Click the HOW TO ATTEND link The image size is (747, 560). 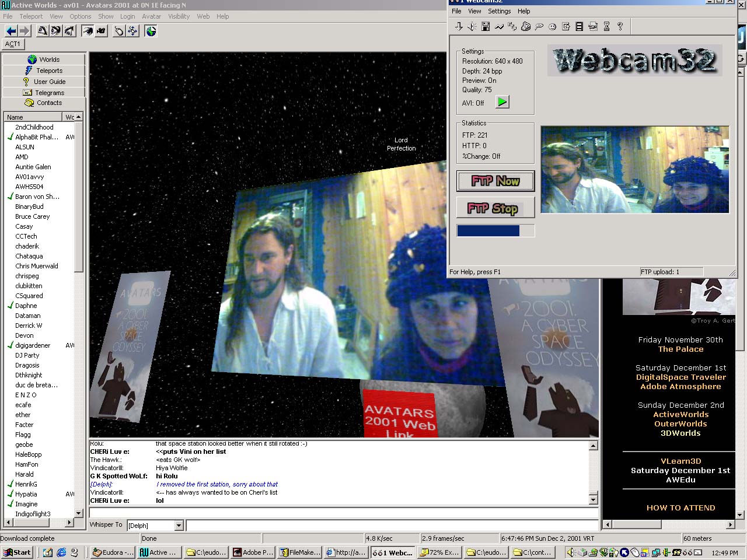(680, 508)
